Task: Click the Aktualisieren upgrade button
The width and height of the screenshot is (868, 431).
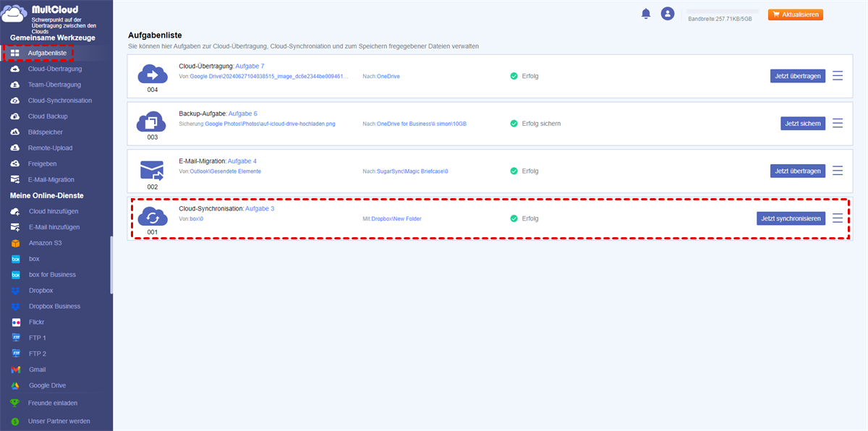Action: 796,14
